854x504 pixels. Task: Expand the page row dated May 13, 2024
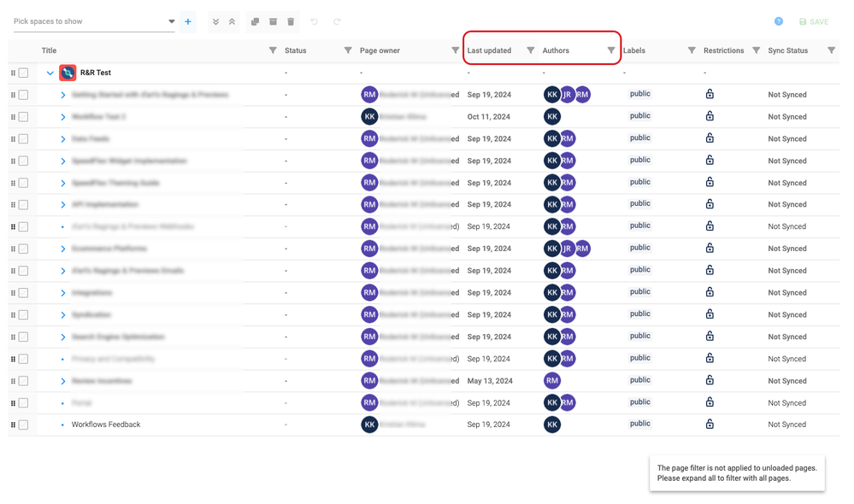[63, 381]
